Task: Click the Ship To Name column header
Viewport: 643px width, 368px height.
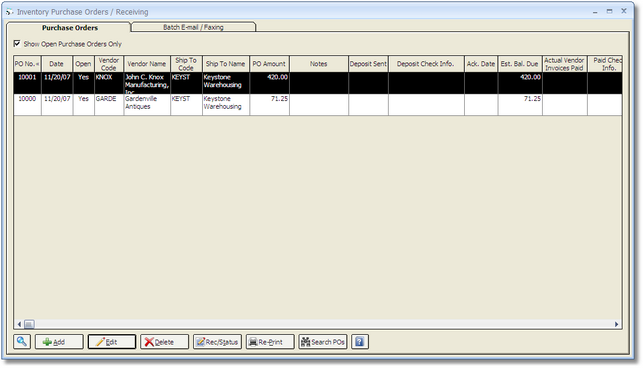Action: (226, 64)
